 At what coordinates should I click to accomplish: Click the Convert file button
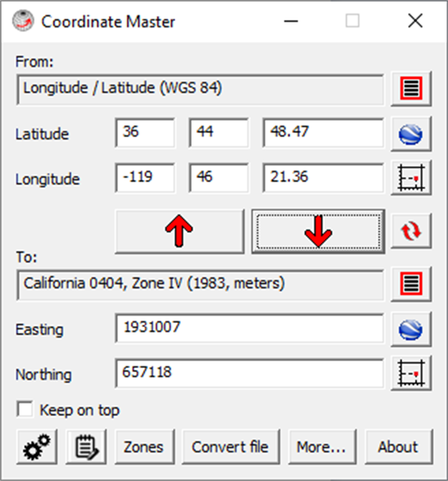point(231,447)
